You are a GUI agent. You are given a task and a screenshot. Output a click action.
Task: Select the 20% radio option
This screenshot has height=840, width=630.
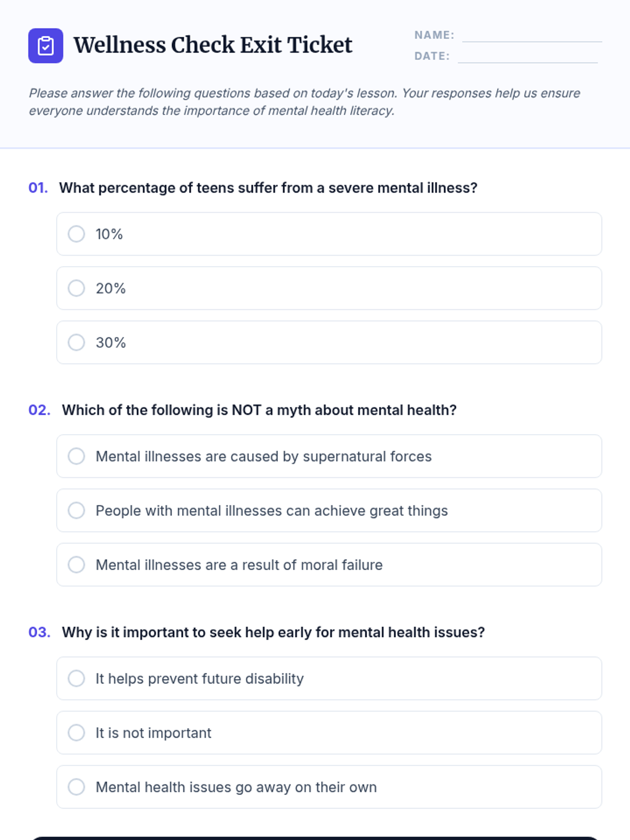[x=77, y=288]
